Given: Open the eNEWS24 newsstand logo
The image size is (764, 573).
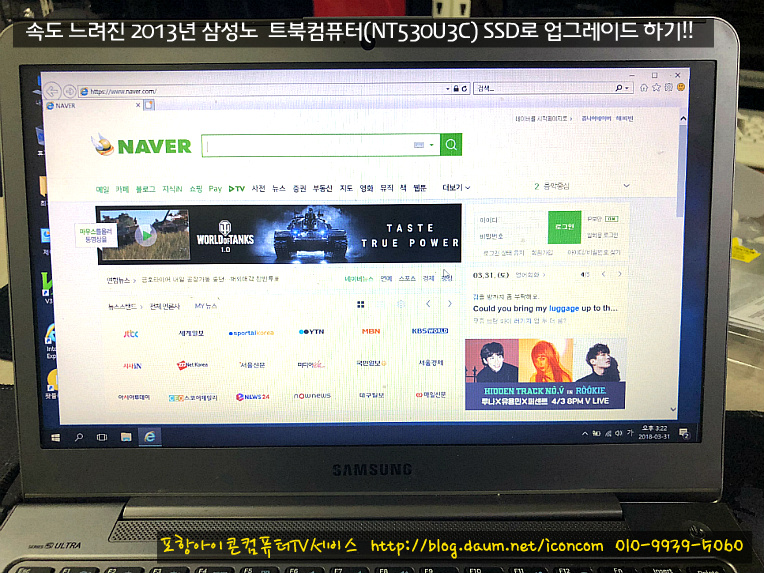Looking at the screenshot, I should [x=252, y=397].
